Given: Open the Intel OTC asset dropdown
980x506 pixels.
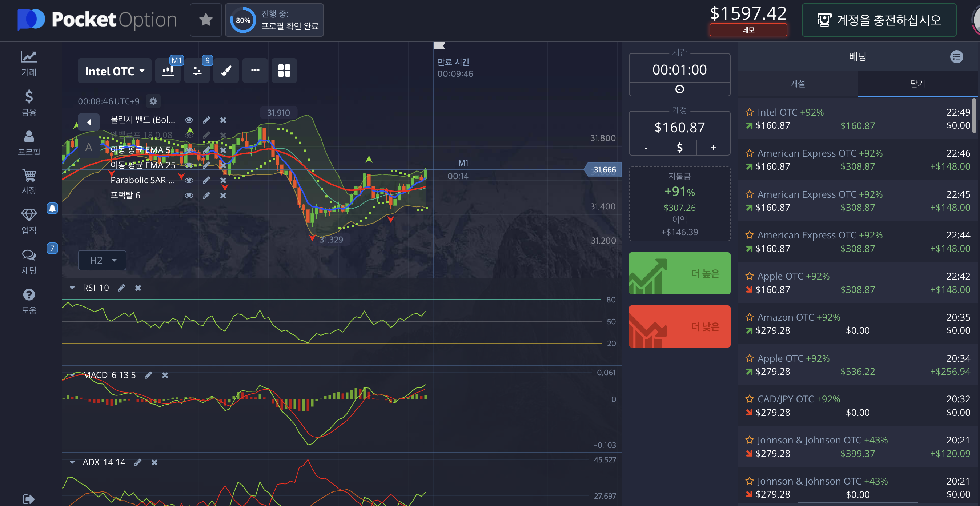Looking at the screenshot, I should coord(115,71).
